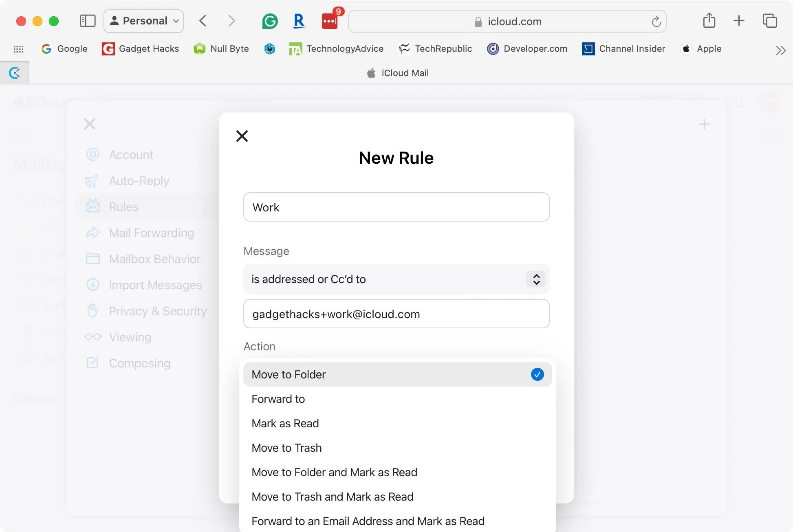This screenshot has width=793, height=532.
Task: Open Rules section in sidebar
Action: tap(148, 207)
